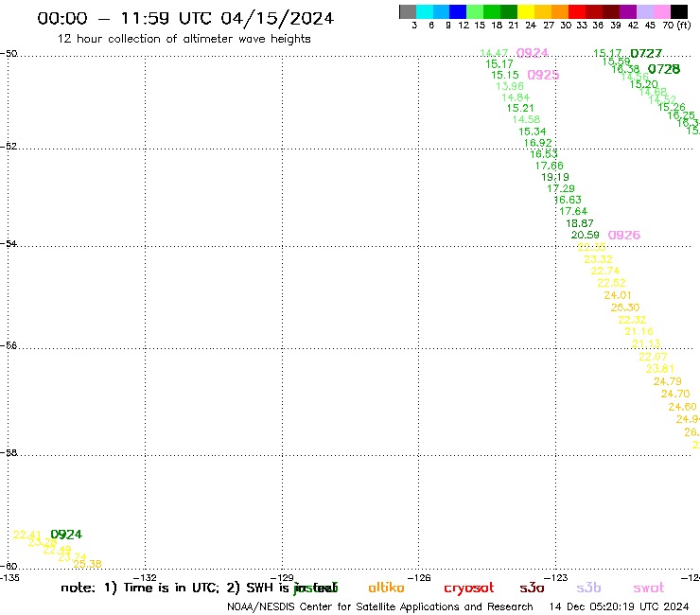Click the wave height value 25.30
This screenshot has height=615, width=700.
[x=625, y=307]
